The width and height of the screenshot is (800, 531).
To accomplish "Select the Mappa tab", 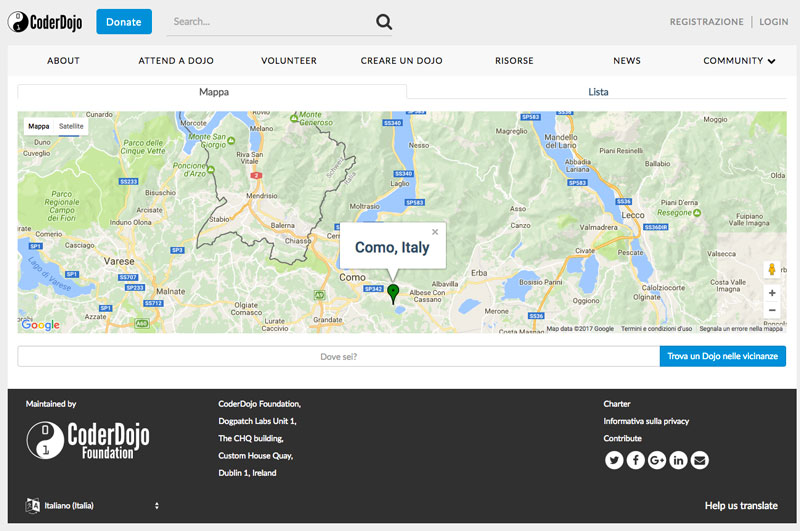I will [212, 92].
